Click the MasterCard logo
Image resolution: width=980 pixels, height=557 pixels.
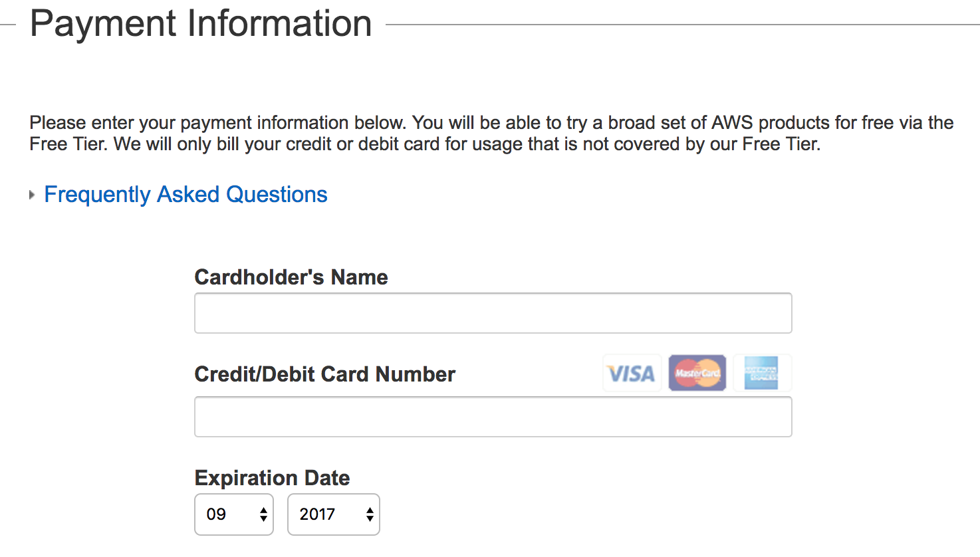point(697,373)
